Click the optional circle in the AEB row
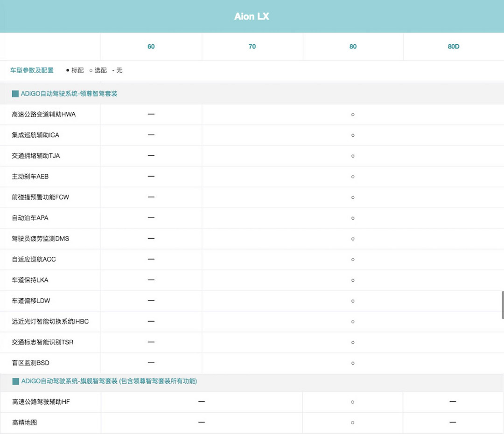 pos(353,177)
